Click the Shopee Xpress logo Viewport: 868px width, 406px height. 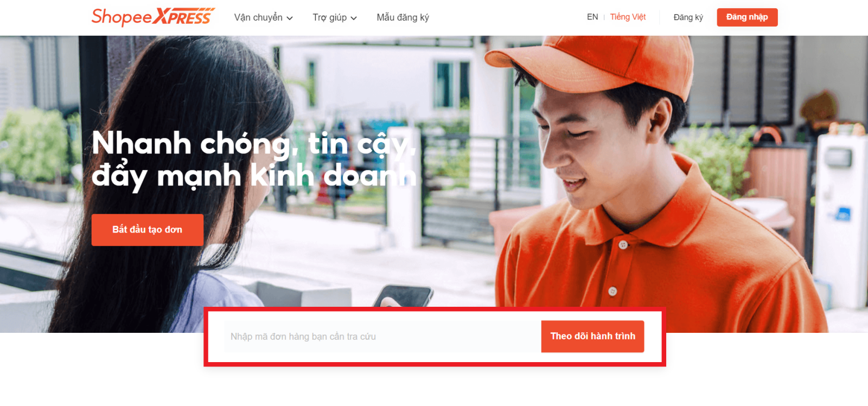[x=153, y=17]
